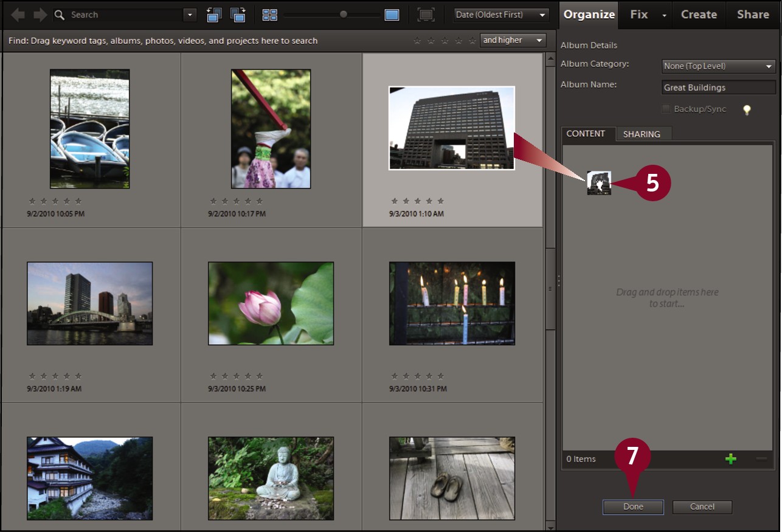Image resolution: width=782 pixels, height=532 pixels.
Task: Filter by first rating star
Action: point(417,41)
